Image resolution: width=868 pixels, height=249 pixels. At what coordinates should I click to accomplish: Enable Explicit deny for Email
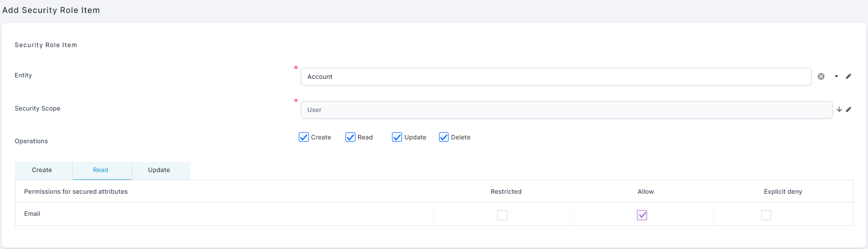click(766, 215)
